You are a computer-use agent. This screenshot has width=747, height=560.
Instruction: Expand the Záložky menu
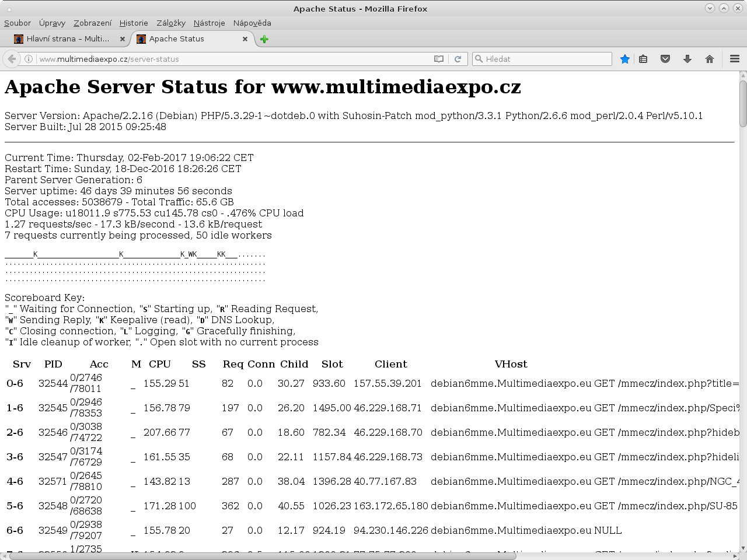click(171, 23)
